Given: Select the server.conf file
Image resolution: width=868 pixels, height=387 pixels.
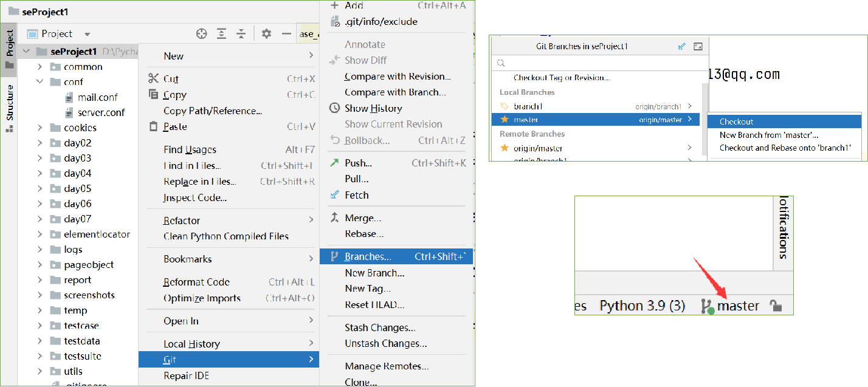Looking at the screenshot, I should point(101,112).
